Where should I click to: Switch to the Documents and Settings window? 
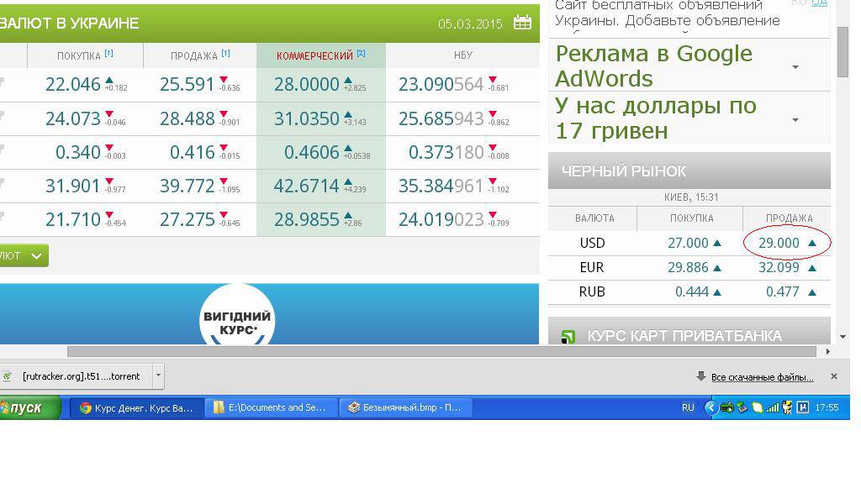271,407
